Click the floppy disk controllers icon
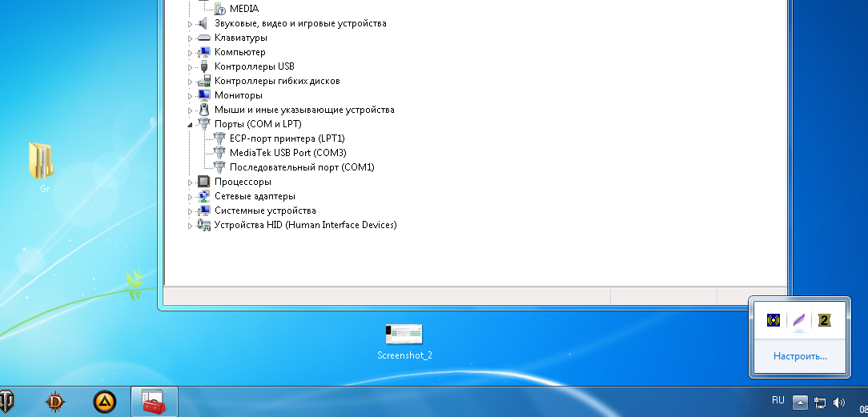 203,81
